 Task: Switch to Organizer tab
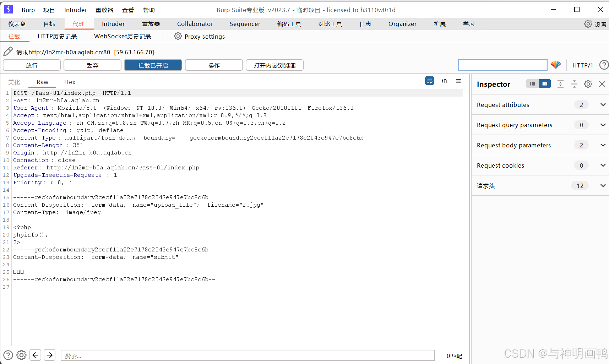coord(402,24)
